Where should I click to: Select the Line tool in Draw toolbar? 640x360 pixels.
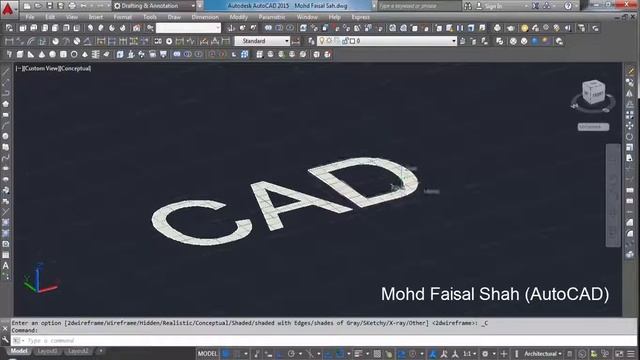point(5,72)
